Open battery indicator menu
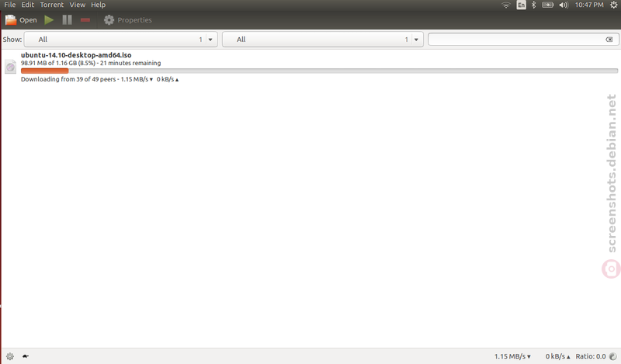 548,5
